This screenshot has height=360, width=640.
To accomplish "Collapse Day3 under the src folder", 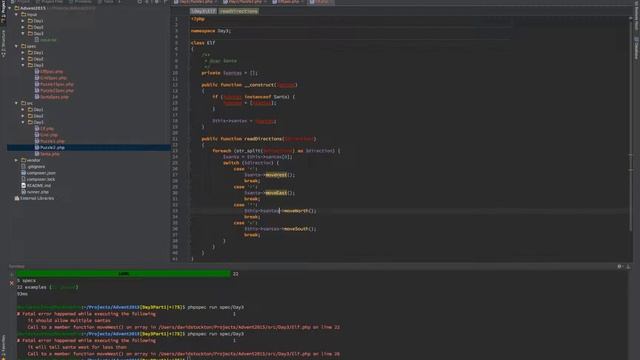I will [23, 122].
